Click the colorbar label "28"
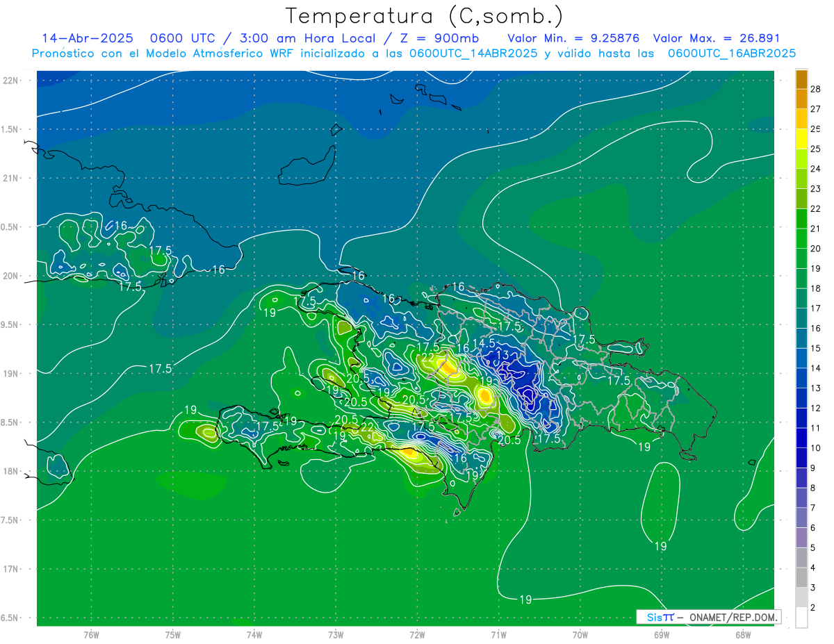The height and width of the screenshot is (644, 834). pyautogui.click(x=816, y=89)
